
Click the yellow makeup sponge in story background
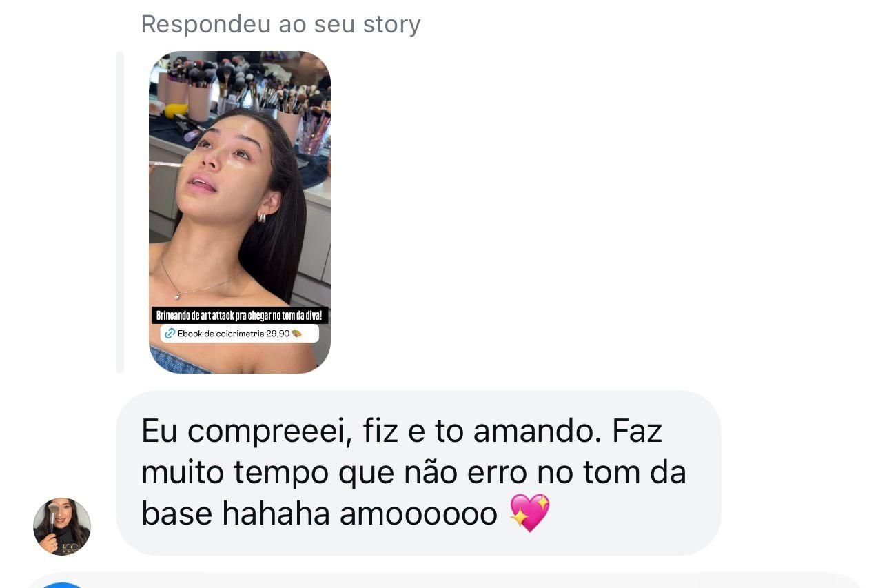[176, 111]
